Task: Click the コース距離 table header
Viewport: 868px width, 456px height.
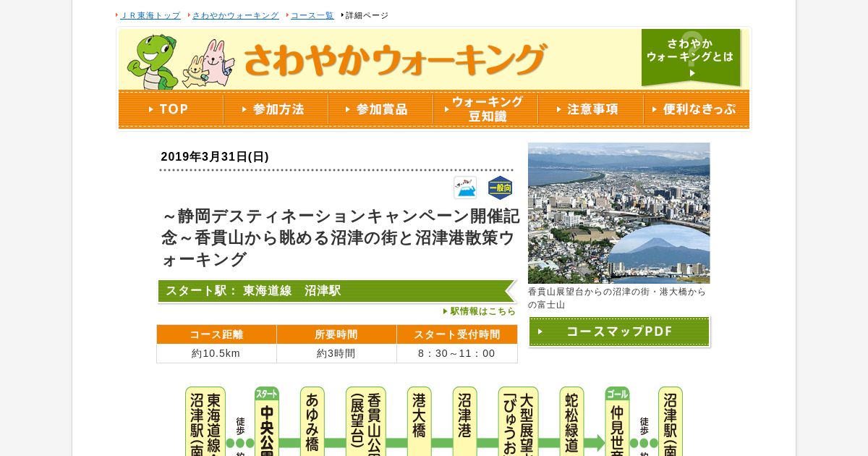Action: point(216,334)
